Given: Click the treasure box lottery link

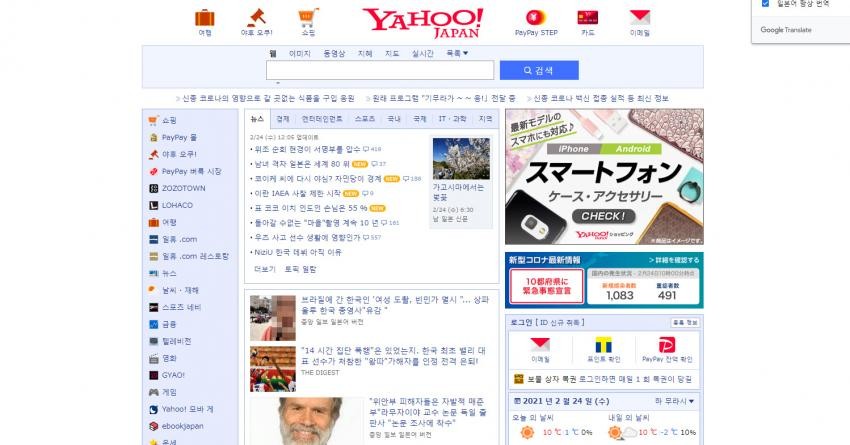Looking at the screenshot, I should click(609, 379).
